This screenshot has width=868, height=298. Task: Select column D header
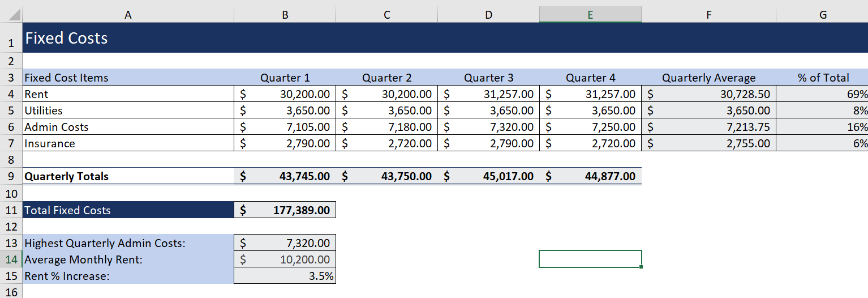(488, 16)
